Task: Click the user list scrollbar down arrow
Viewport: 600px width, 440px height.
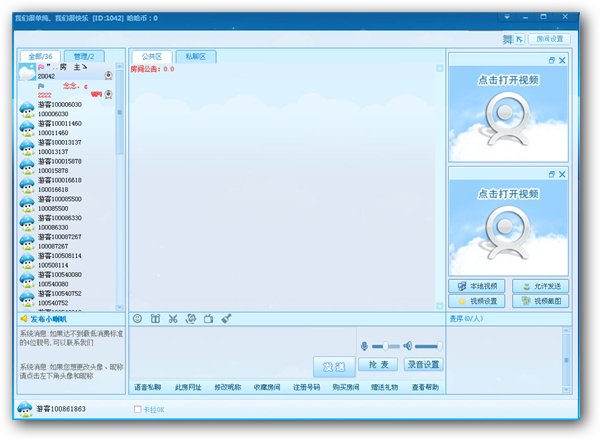Action: click(x=119, y=307)
